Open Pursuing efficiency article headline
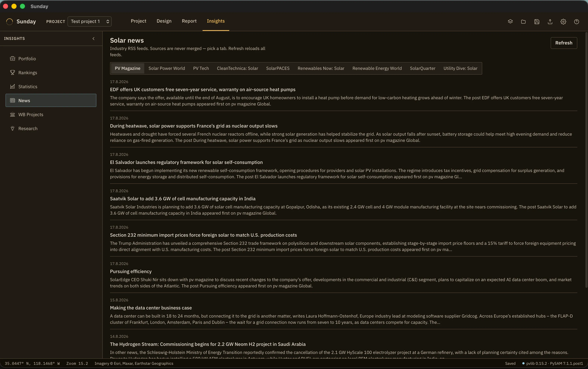 tap(131, 271)
